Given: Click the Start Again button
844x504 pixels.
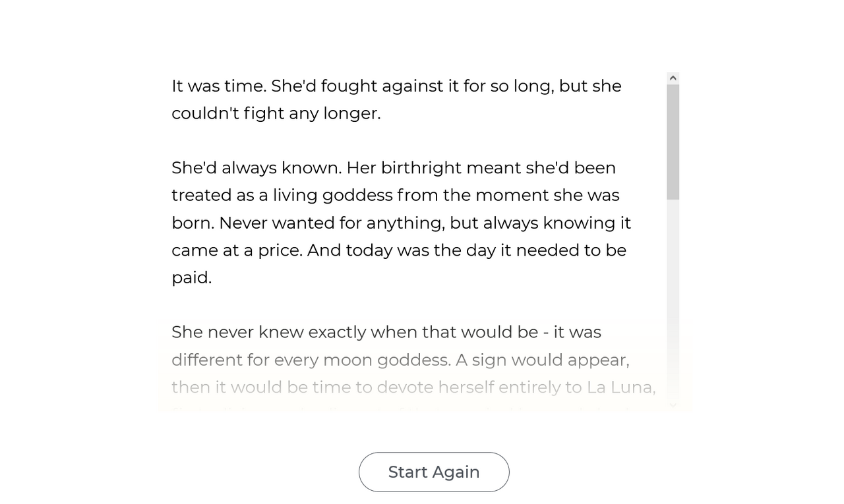Looking at the screenshot, I should 434,472.
